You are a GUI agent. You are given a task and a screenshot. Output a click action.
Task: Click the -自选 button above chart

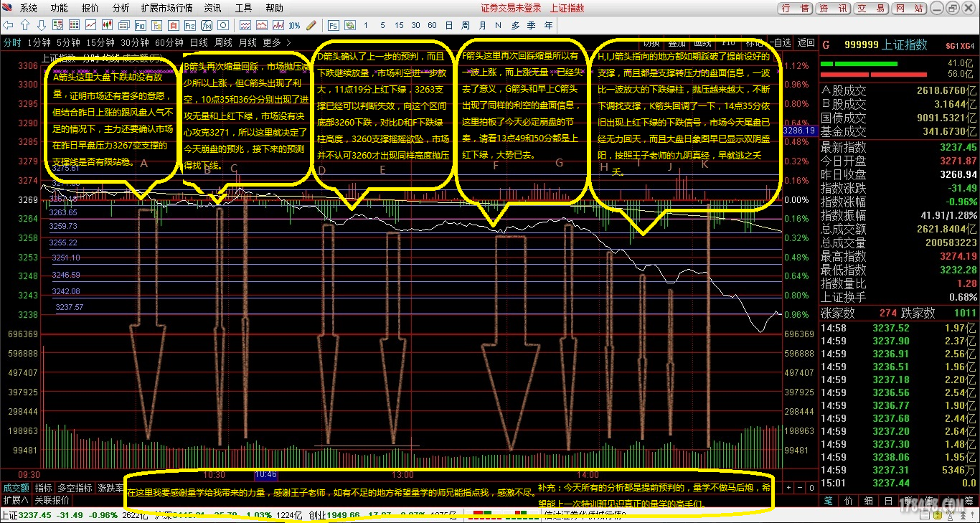[x=781, y=42]
